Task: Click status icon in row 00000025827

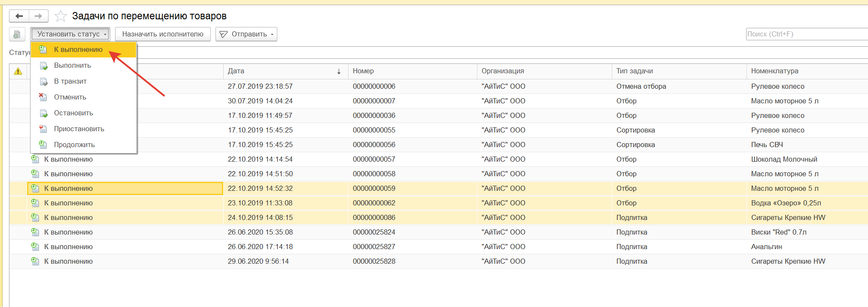Action: [x=35, y=247]
